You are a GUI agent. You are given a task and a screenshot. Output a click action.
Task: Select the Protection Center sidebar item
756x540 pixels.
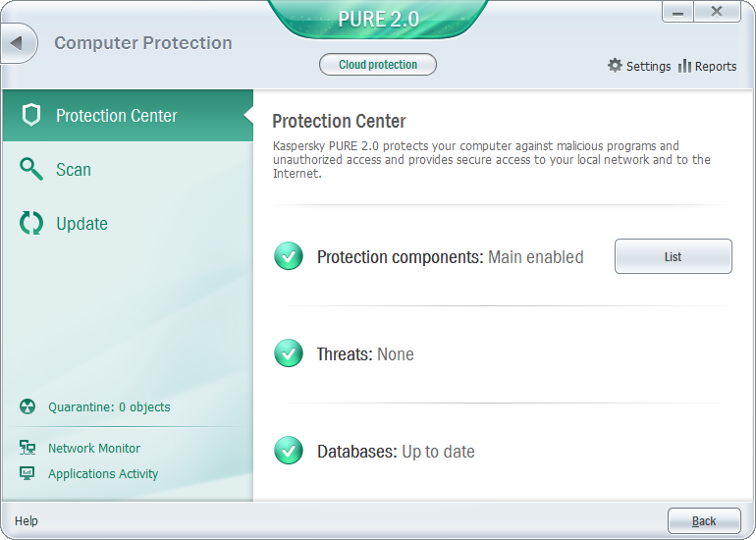point(116,116)
